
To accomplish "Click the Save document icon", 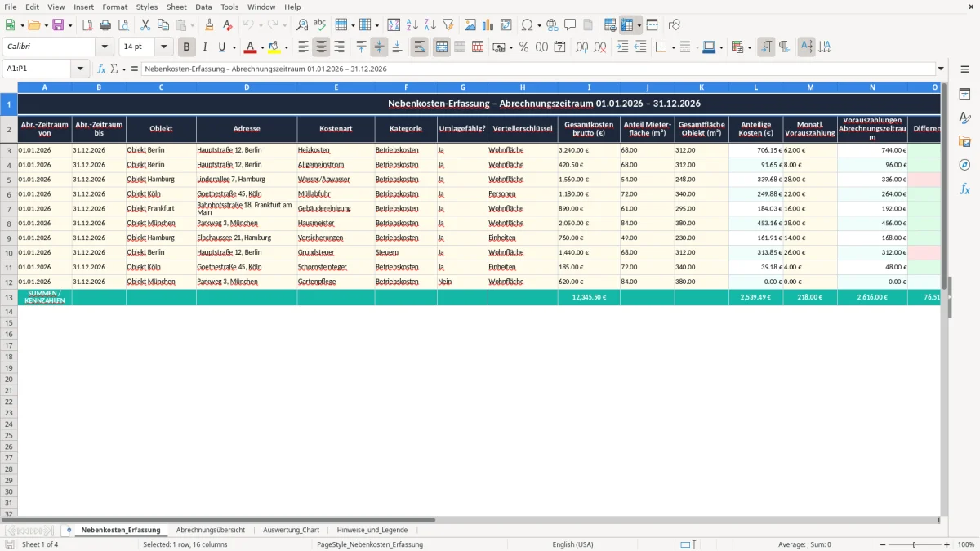I will click(58, 25).
